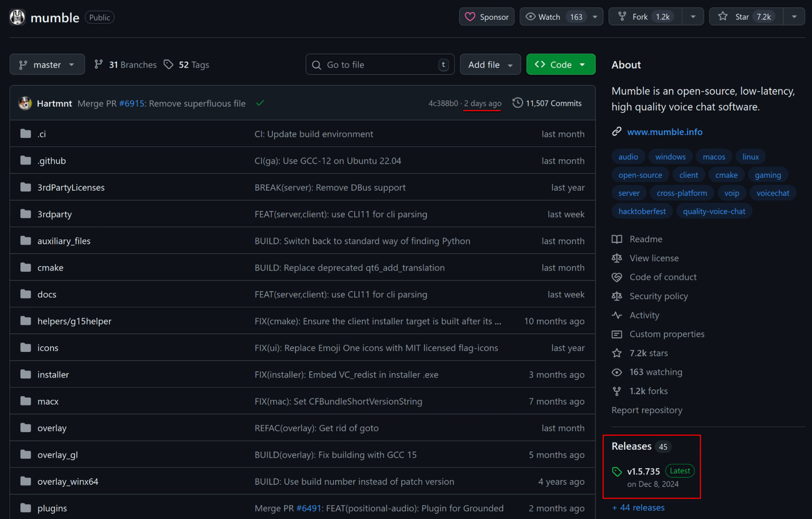Open the www.mumble.info website link
Image resolution: width=812 pixels, height=519 pixels.
tap(664, 132)
